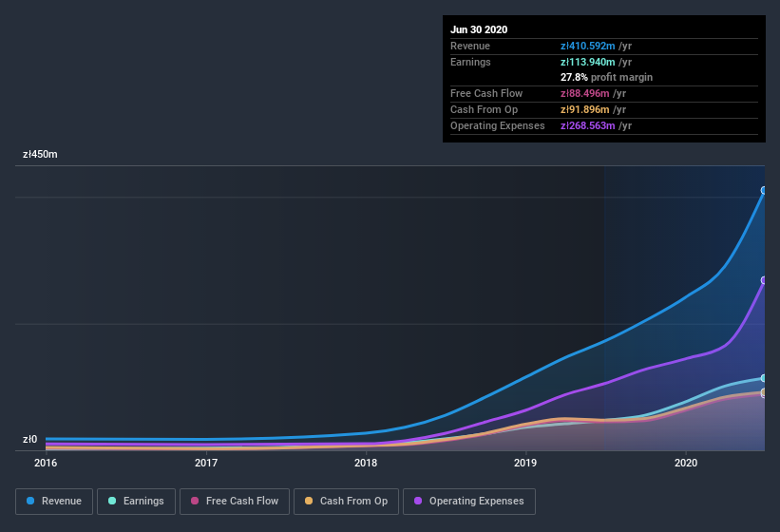This screenshot has width=780, height=532.
Task: Click the Free Cash Flow value zł88.496m
Action: point(584,93)
